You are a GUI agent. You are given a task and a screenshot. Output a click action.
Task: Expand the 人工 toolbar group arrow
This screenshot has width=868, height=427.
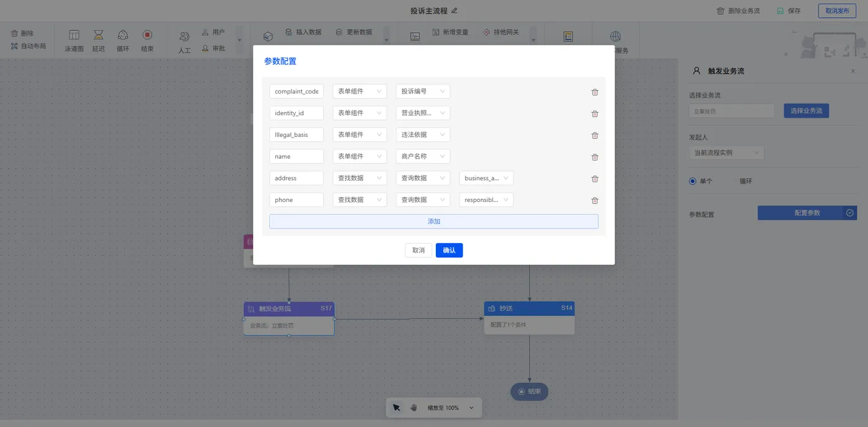(x=240, y=40)
